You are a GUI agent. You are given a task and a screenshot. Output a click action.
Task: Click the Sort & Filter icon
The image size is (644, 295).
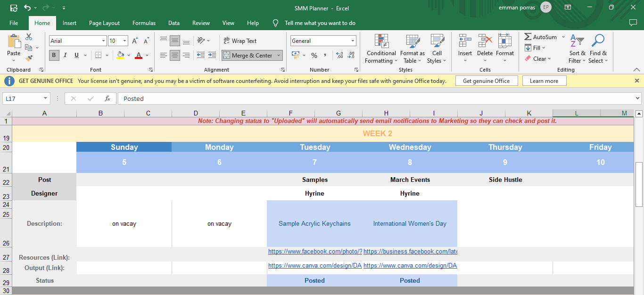coord(577,49)
